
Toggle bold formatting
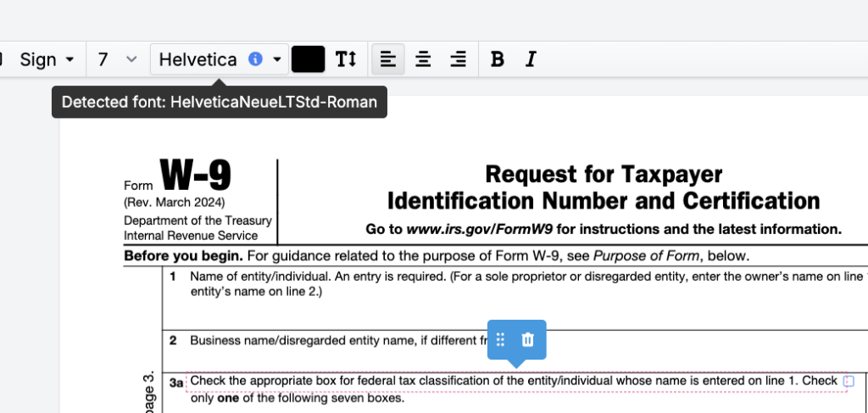click(x=497, y=59)
